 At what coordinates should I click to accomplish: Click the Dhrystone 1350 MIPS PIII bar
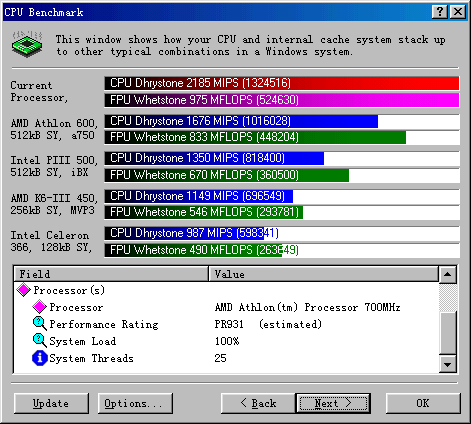[x=214, y=158]
